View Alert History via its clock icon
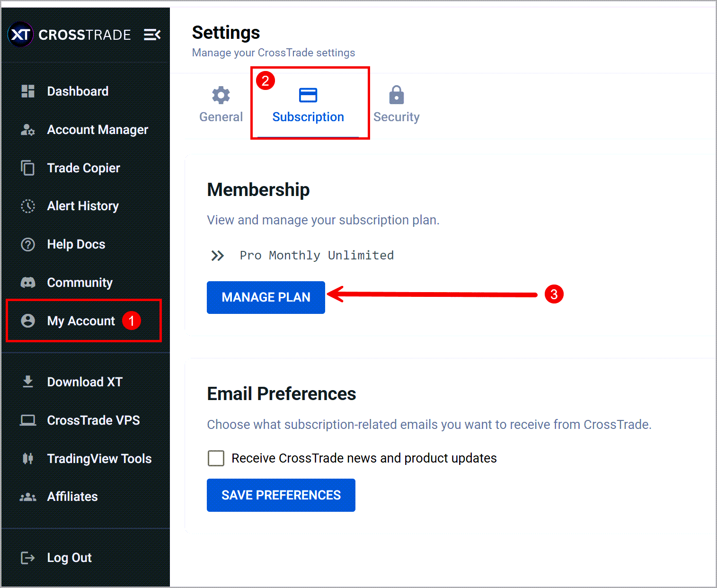 pyautogui.click(x=28, y=206)
